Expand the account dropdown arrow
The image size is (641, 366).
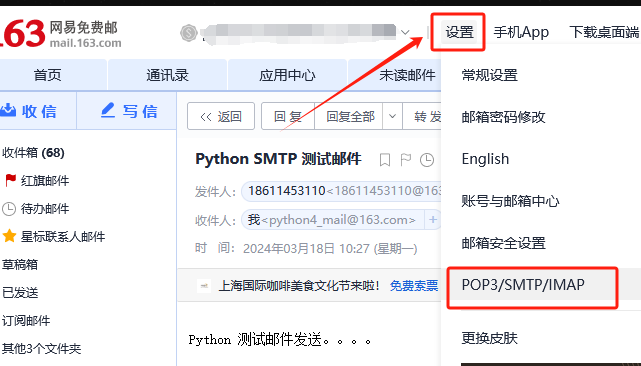(405, 32)
